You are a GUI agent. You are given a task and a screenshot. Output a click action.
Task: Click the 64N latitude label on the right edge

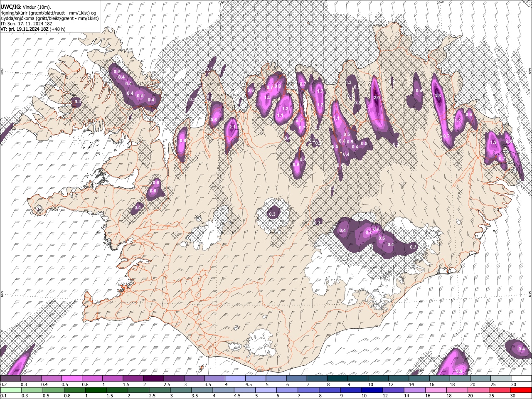click(x=530, y=293)
